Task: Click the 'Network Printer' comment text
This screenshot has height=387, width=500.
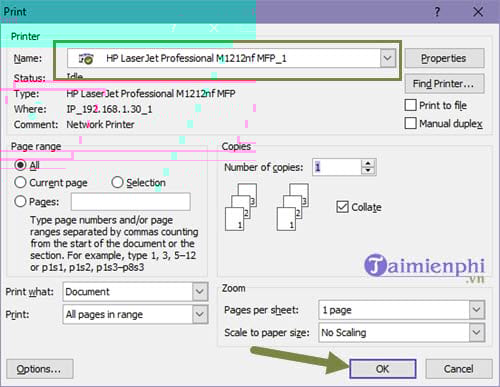Action: 100,125
